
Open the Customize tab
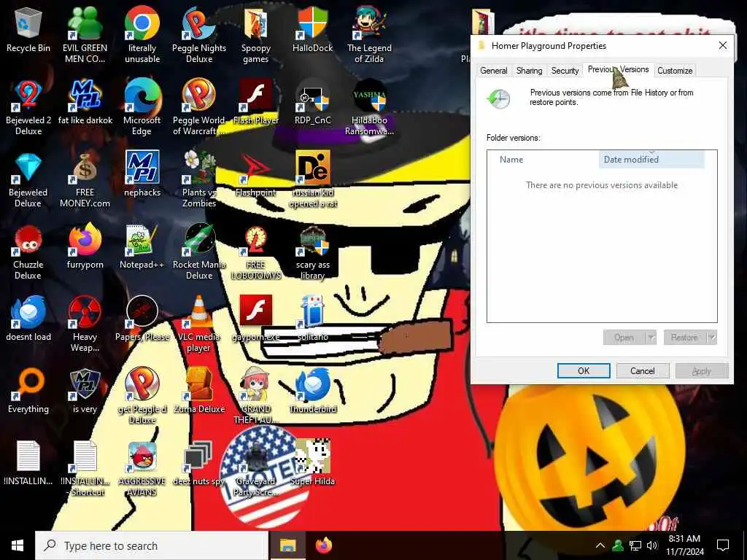pyautogui.click(x=675, y=71)
